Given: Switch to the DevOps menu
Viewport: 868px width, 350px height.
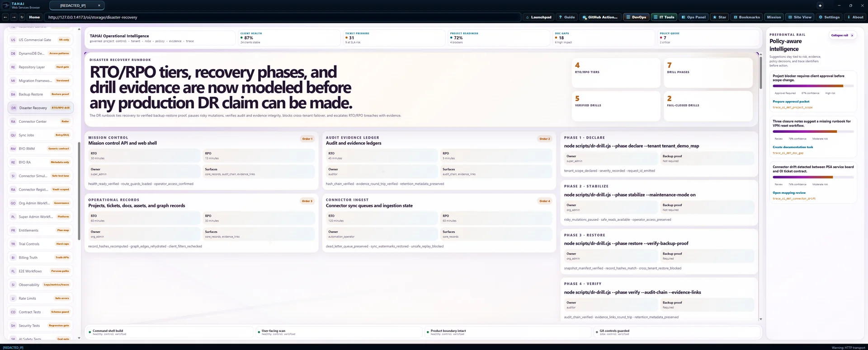Looking at the screenshot, I should 636,17.
